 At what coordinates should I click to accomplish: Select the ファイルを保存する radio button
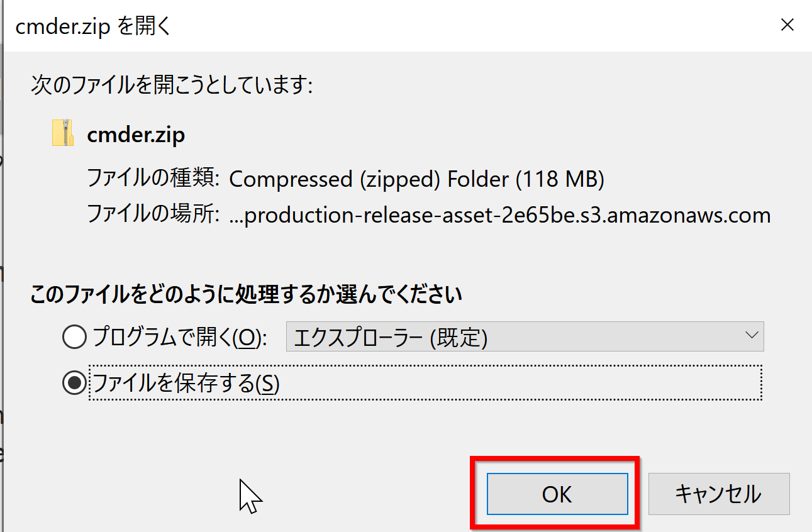74,383
